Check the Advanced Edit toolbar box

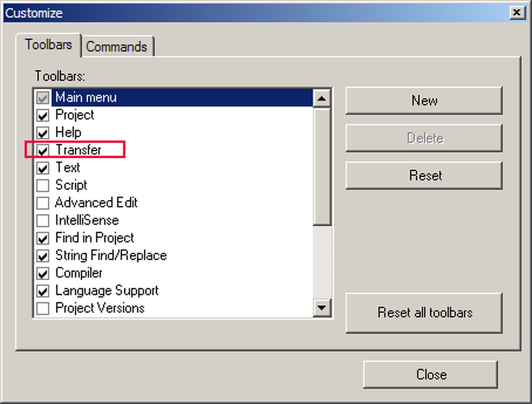coord(43,203)
